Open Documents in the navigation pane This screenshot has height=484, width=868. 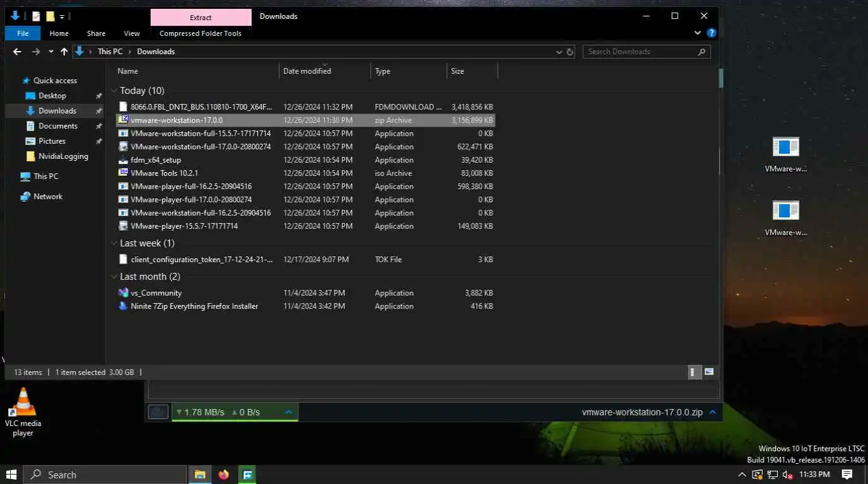[x=58, y=126]
